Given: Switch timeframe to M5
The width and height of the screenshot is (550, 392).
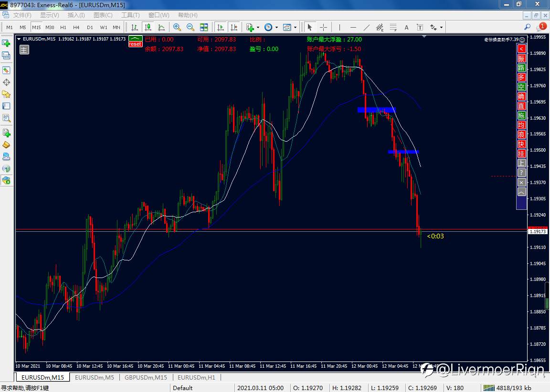Looking at the screenshot, I should [x=23, y=27].
